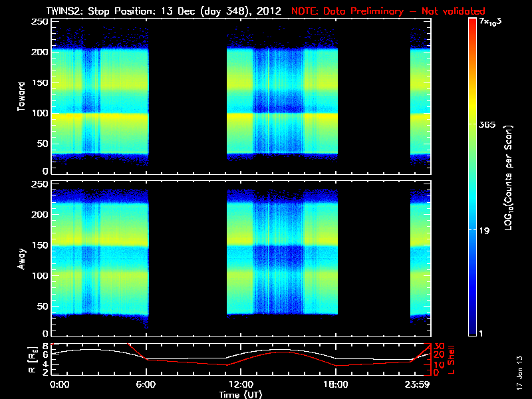
Task: Click the "250" tick of the Away panel
Action: coord(40,184)
